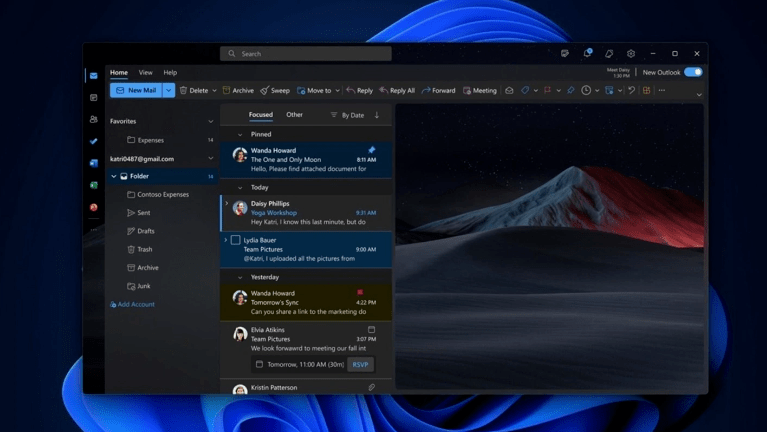Collapse the Folder tree chevron
The height and width of the screenshot is (432, 767).
coord(113,176)
